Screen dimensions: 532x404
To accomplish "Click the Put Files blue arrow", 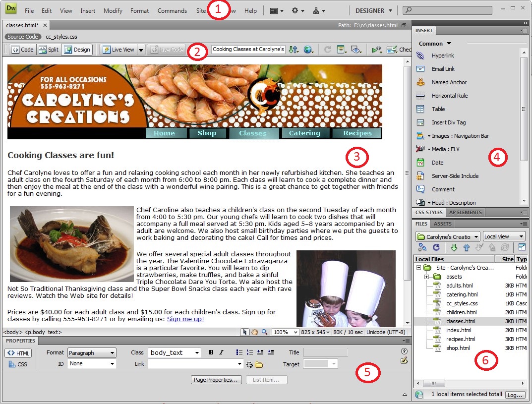I will [467, 248].
